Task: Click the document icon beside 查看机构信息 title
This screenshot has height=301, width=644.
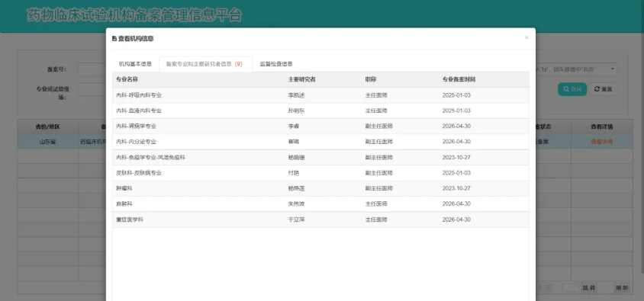Action: click(114, 39)
